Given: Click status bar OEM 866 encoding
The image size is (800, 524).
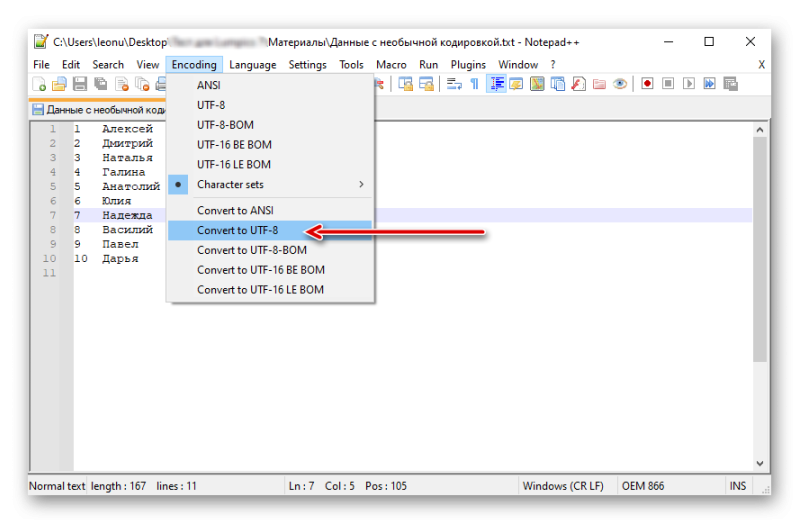Looking at the screenshot, I should (643, 486).
